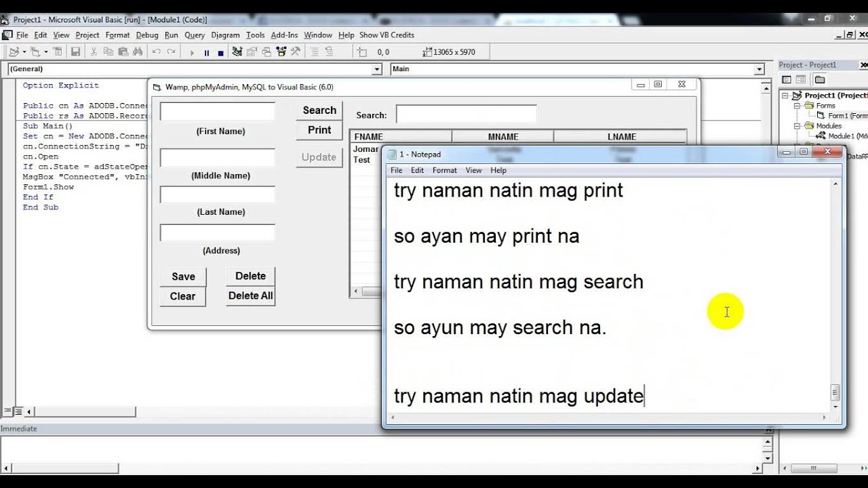Collapse the Modules folder node
The width and height of the screenshot is (868, 488).
pos(798,126)
